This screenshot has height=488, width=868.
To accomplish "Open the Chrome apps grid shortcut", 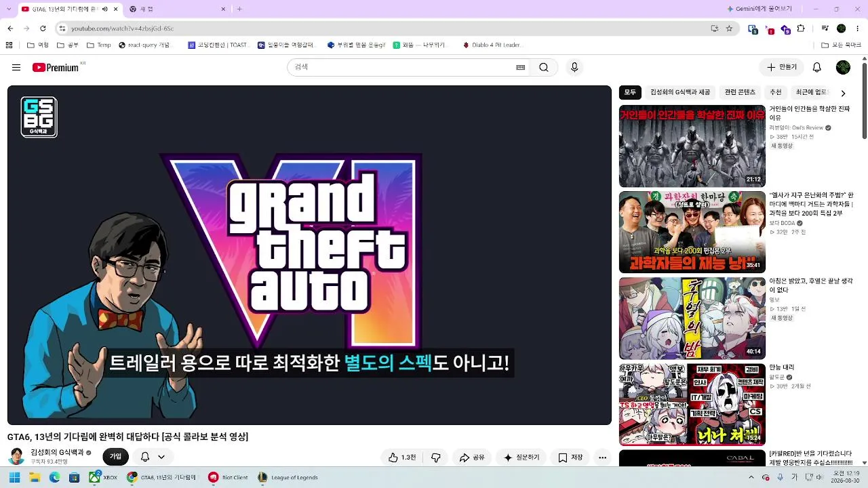I will click(9, 45).
